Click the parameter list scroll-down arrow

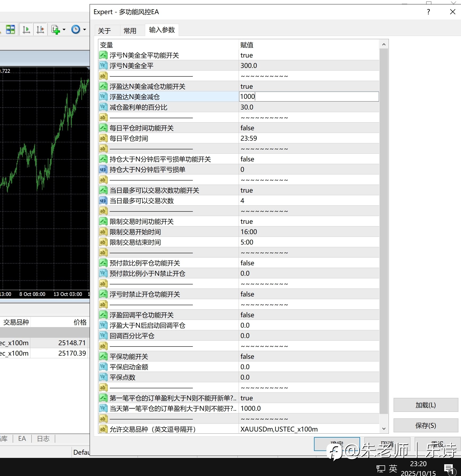coord(384,429)
